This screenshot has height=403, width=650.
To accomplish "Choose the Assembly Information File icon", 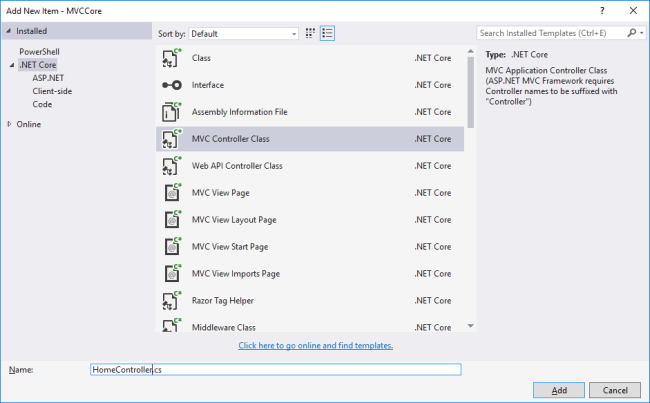I will [170, 112].
